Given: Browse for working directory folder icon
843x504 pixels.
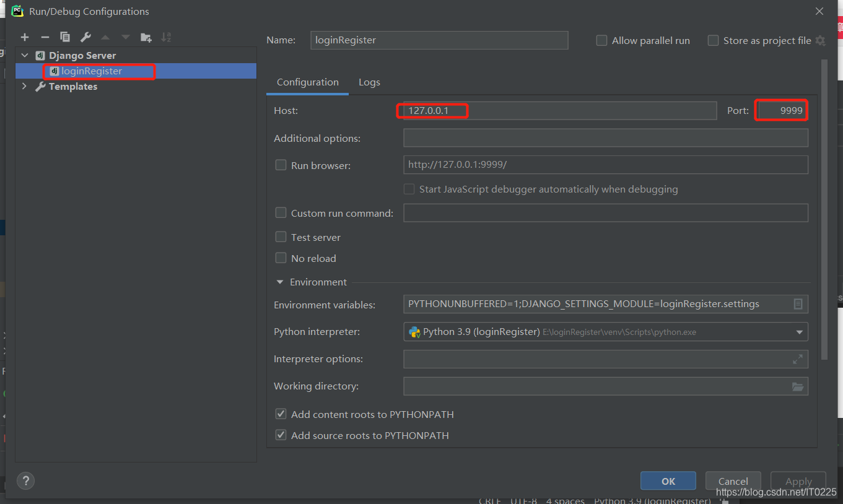Looking at the screenshot, I should point(798,386).
